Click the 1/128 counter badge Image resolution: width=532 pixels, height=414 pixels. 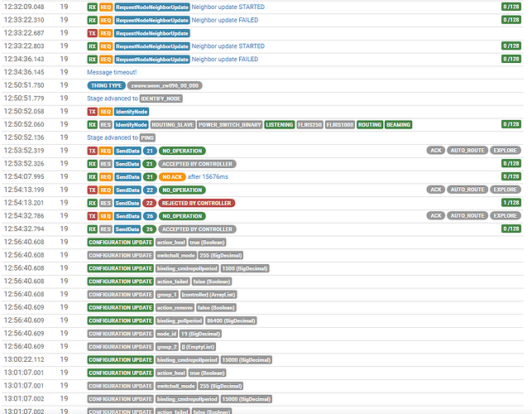click(x=511, y=203)
